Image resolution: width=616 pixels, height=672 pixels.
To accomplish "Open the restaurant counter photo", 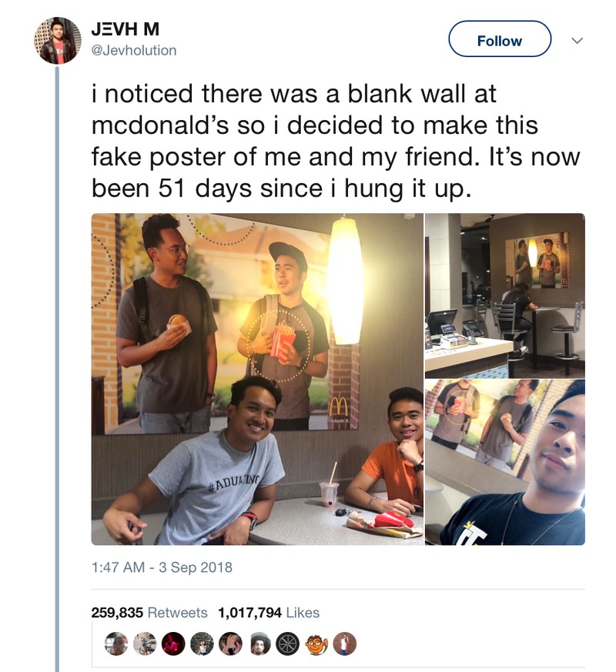I will pos(505,296).
